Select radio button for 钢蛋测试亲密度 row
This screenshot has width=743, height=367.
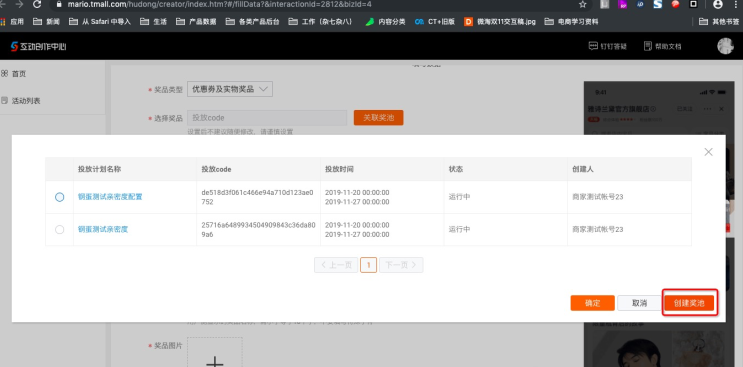[59, 230]
